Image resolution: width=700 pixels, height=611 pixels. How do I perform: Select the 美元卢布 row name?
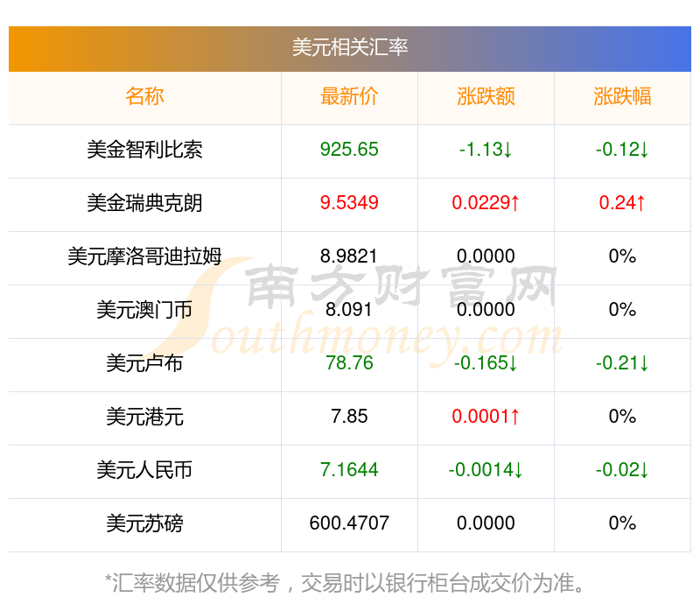point(144,363)
